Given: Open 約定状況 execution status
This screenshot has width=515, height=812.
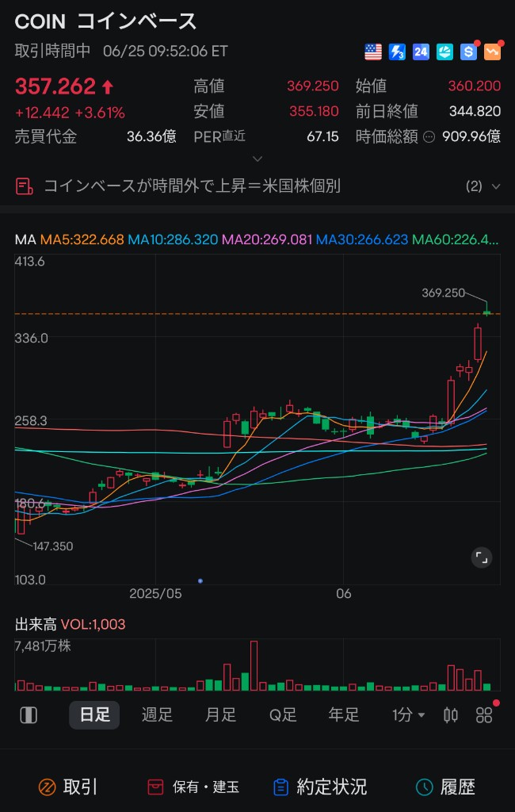Looking at the screenshot, I should [x=320, y=787].
